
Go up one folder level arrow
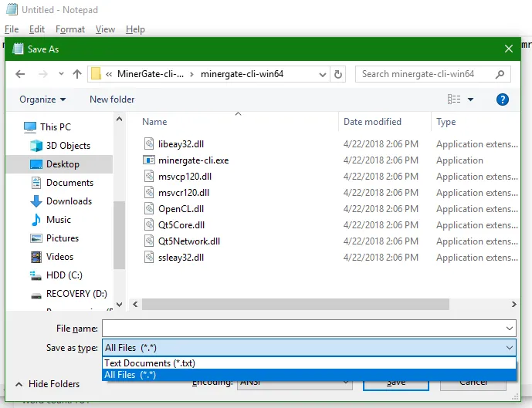77,74
